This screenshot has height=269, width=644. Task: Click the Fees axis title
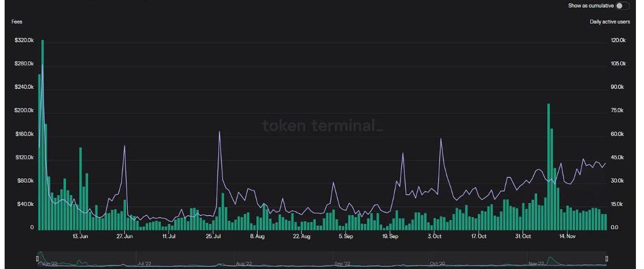[17, 22]
